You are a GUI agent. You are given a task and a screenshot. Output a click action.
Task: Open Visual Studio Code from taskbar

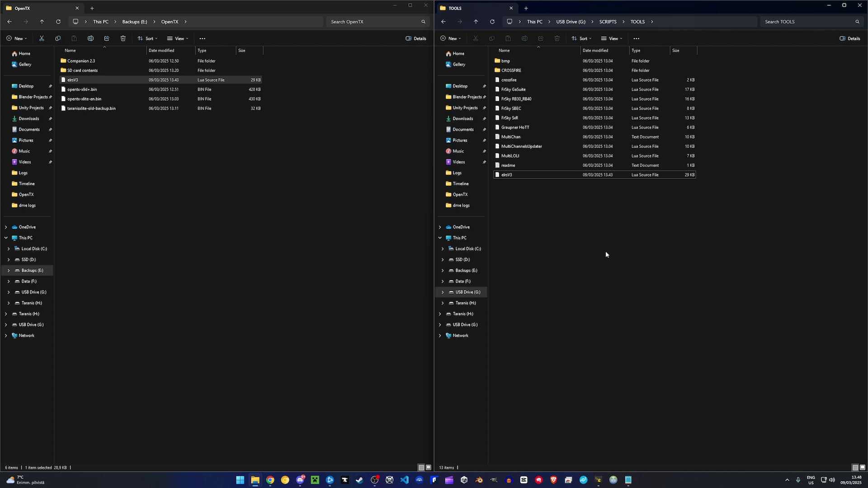(x=405, y=480)
